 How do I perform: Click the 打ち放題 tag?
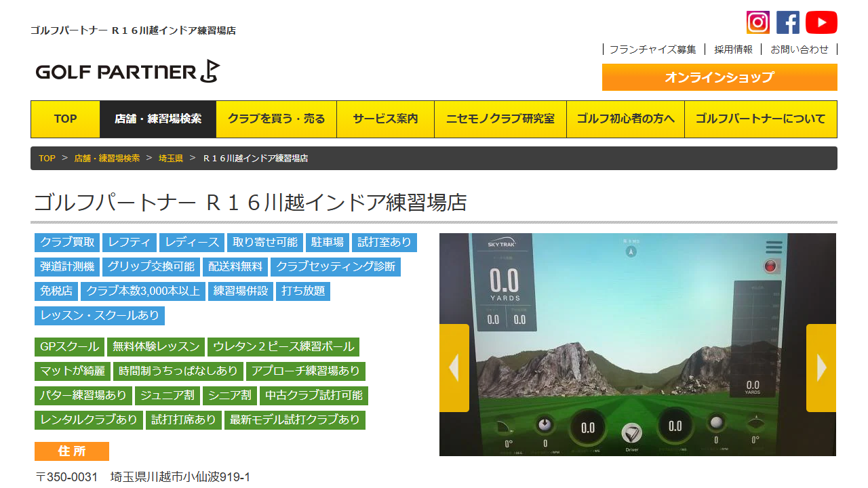(x=303, y=291)
